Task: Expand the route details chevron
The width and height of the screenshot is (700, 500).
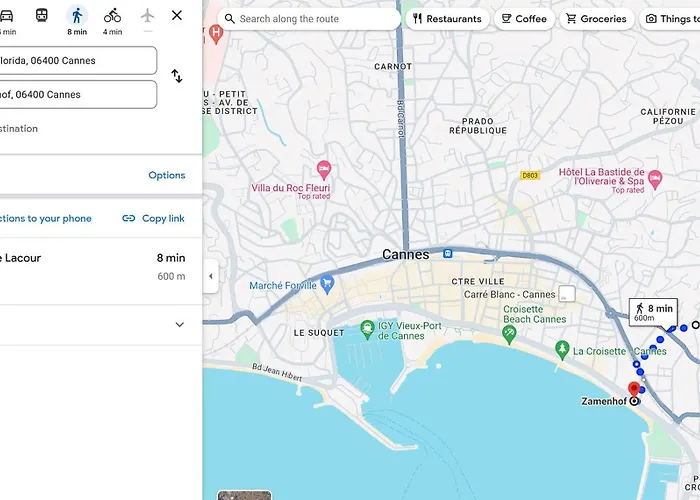Action: pyautogui.click(x=180, y=324)
